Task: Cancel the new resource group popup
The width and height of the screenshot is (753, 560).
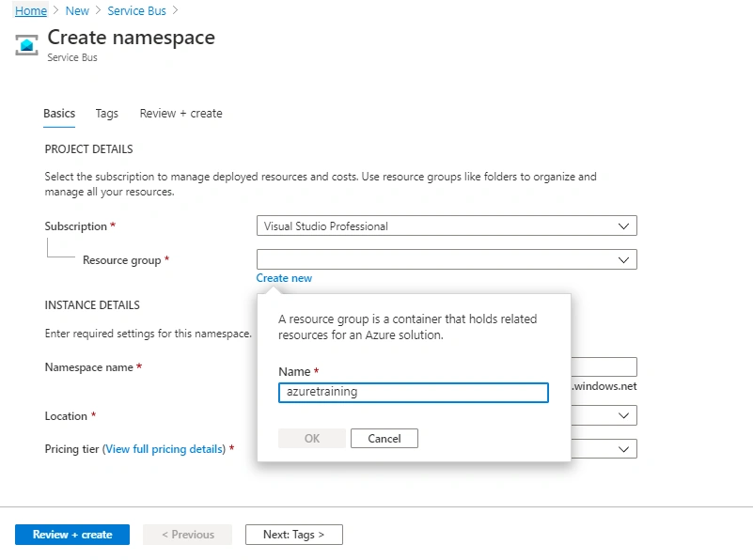Action: pyautogui.click(x=384, y=438)
